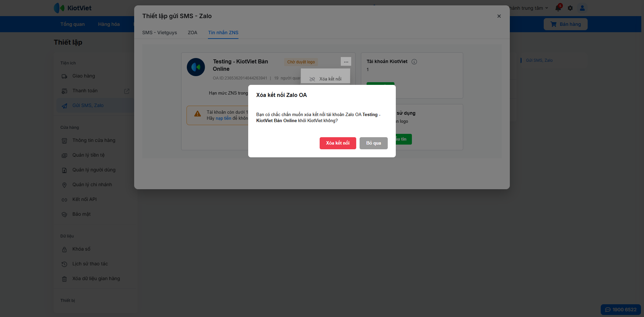Expand the branch selector dropdown

pos(529,8)
